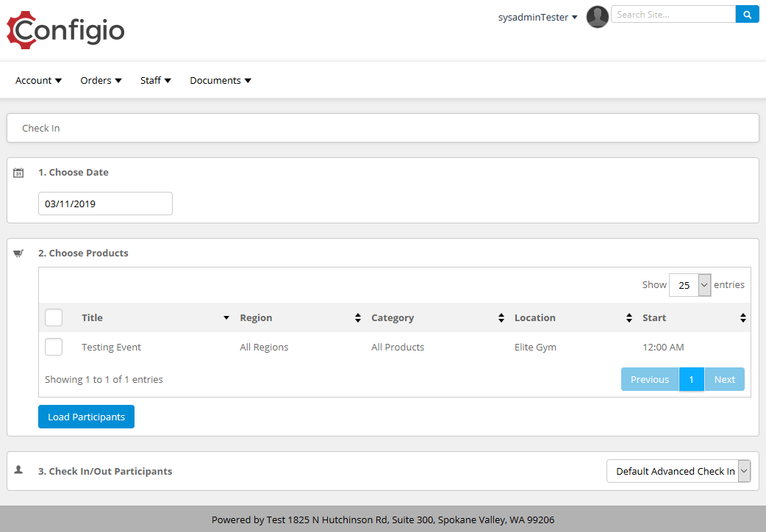
Task: Open the Orders menu
Action: tap(101, 81)
